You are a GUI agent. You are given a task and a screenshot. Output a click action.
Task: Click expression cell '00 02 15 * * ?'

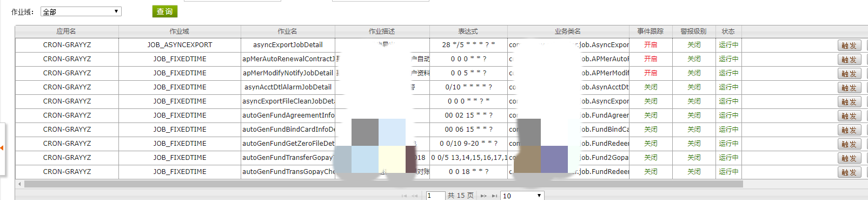tap(468, 115)
